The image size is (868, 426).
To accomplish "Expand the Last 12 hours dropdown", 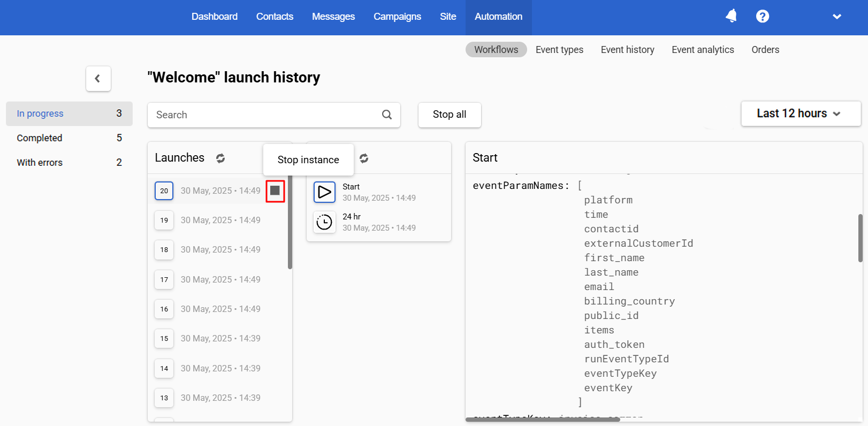I will [x=801, y=113].
